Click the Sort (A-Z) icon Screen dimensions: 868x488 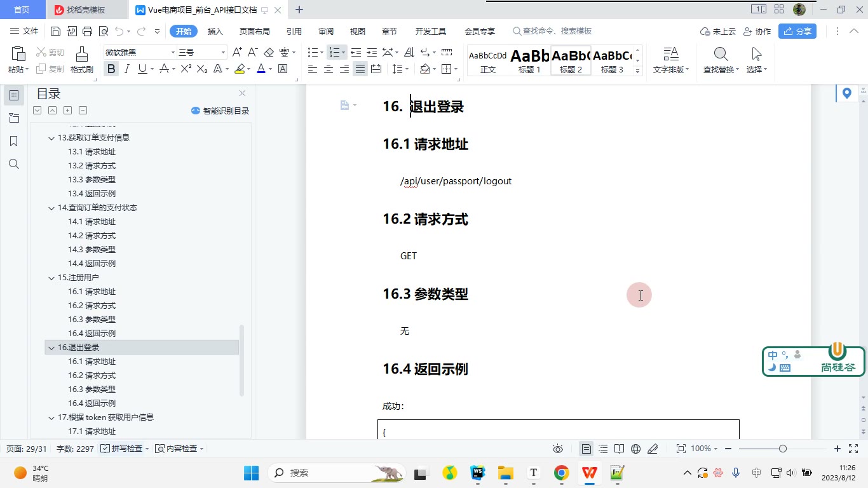tap(409, 52)
